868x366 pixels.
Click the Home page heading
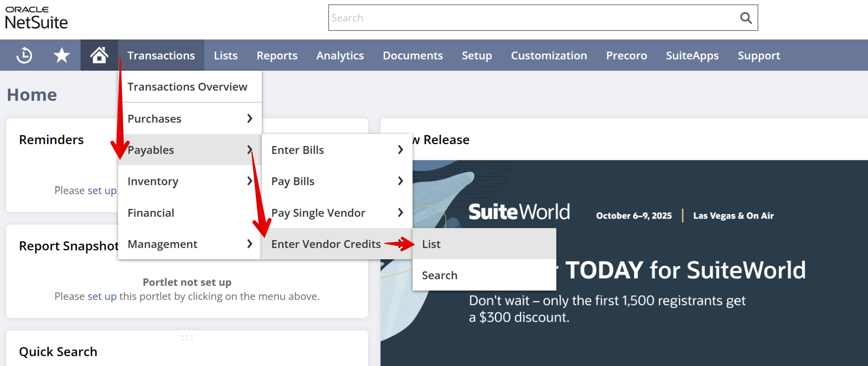click(32, 95)
